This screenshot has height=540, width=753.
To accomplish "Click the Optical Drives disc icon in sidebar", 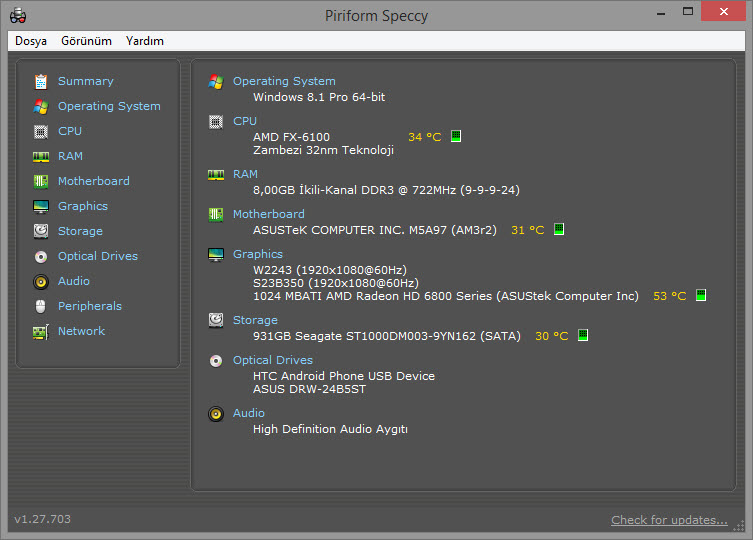I will [41, 257].
